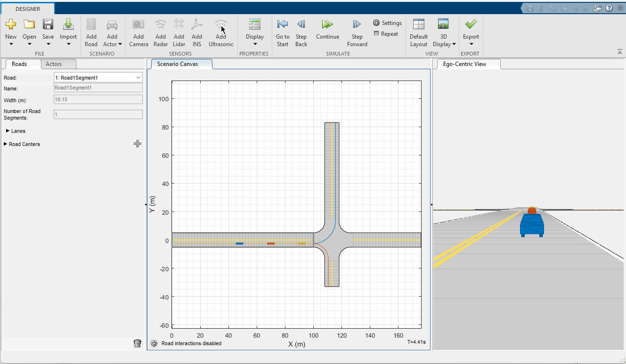The image size is (626, 364).
Task: Add road center with plus icon
Action: click(x=138, y=144)
